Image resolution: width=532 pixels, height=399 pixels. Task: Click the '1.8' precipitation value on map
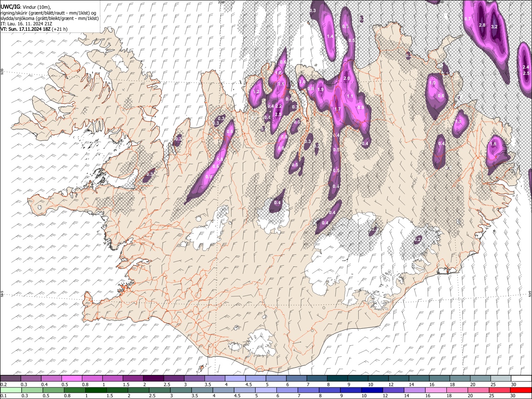coord(493,144)
